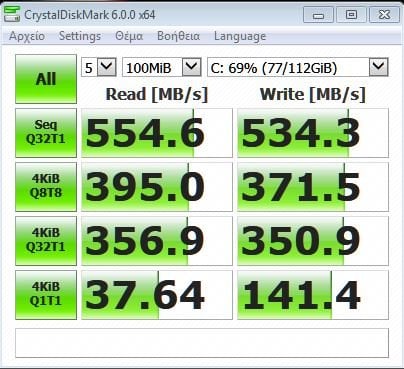Image resolution: width=404 pixels, height=369 pixels.
Task: Start the 4KiB Q8T8 test
Action: point(46,187)
